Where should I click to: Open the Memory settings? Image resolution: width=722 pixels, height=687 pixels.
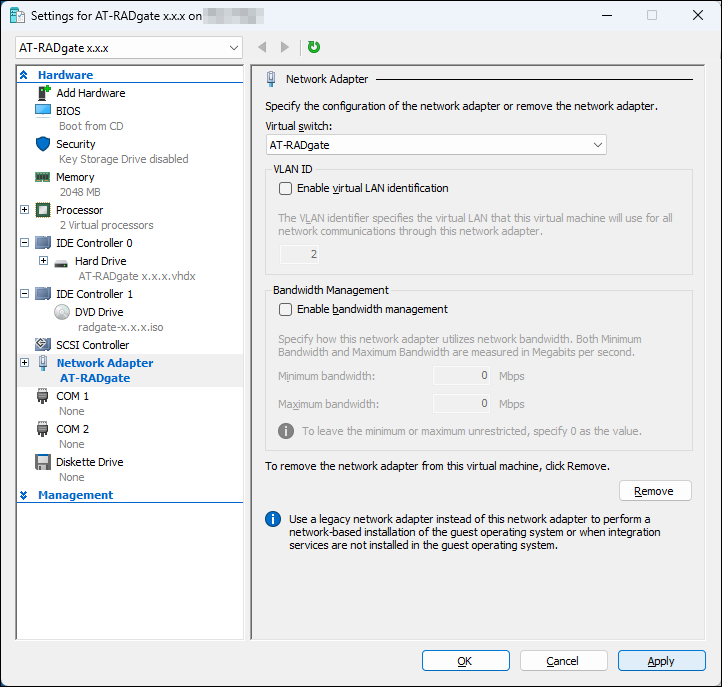(75, 177)
